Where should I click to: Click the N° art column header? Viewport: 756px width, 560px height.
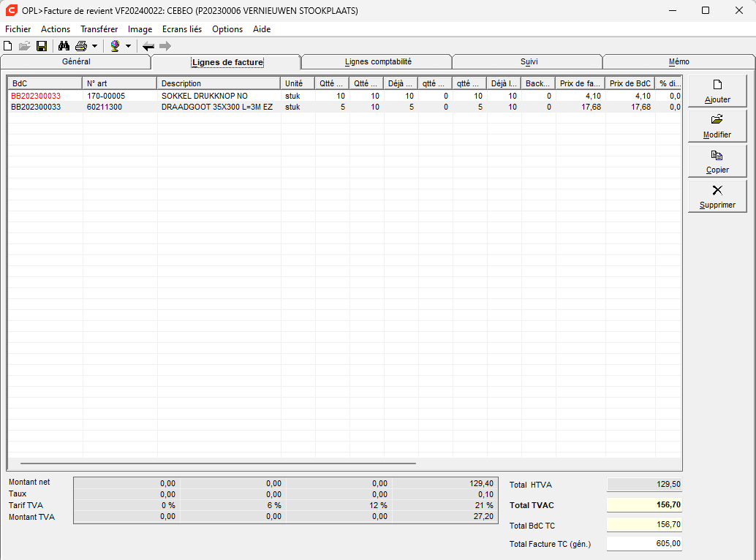click(120, 83)
